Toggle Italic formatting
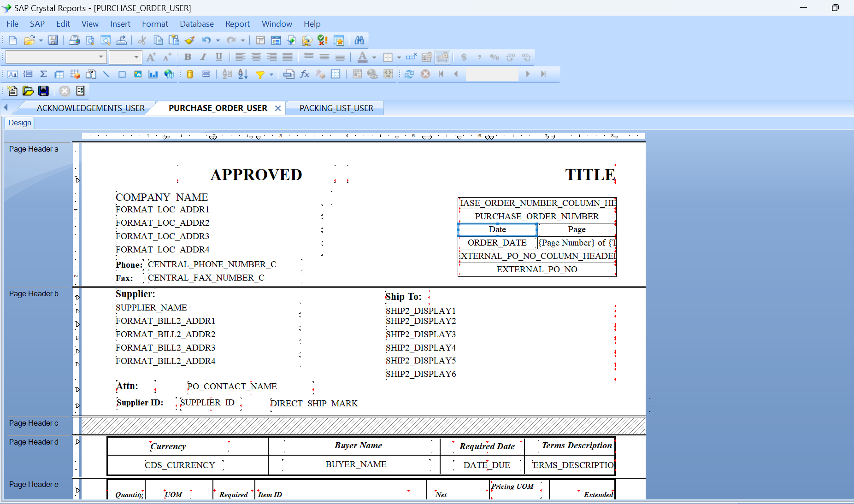 pyautogui.click(x=203, y=57)
